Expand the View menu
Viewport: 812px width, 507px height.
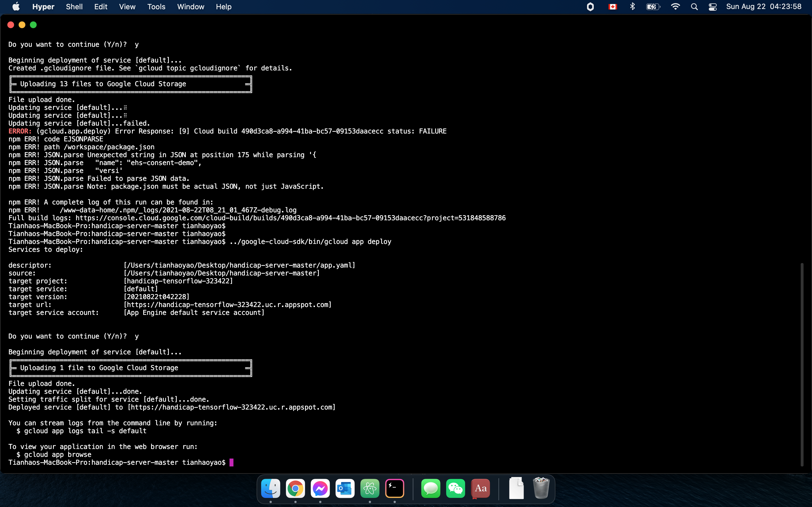[127, 7]
